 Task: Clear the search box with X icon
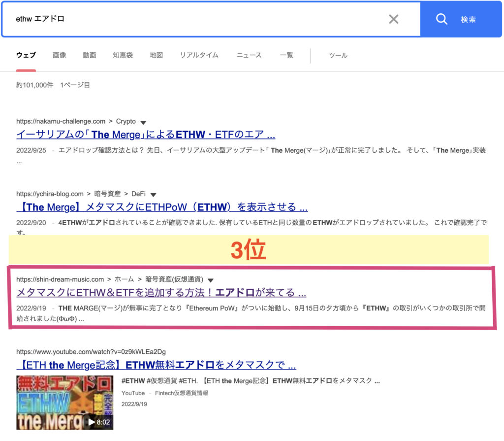coord(393,19)
